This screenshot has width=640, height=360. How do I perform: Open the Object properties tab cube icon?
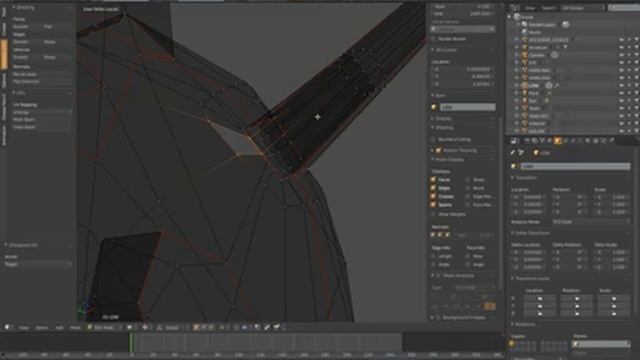pyautogui.click(x=558, y=141)
